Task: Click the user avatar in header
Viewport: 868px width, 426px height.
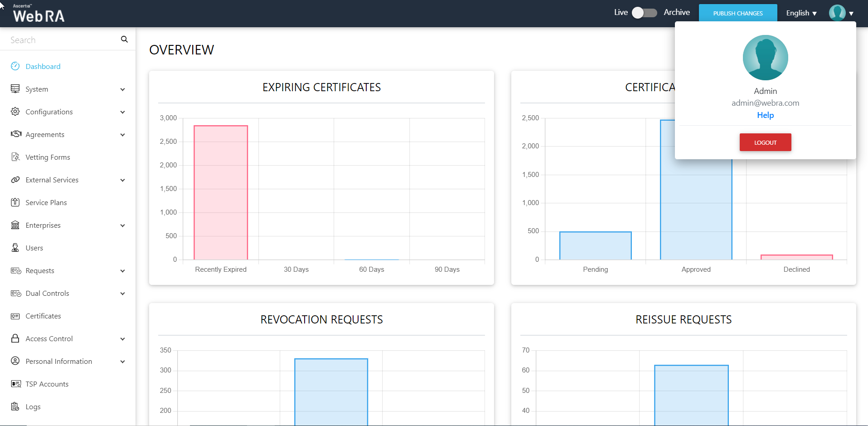Action: pyautogui.click(x=837, y=13)
